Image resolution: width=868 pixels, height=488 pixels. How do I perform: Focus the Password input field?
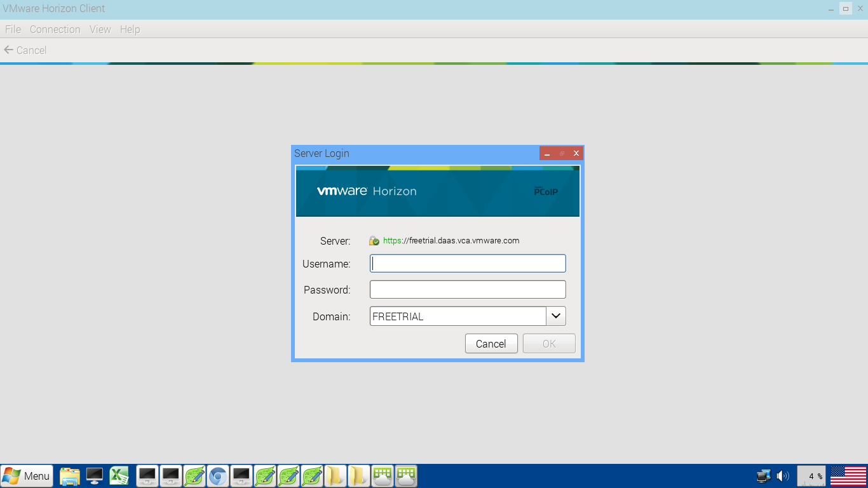click(x=468, y=290)
